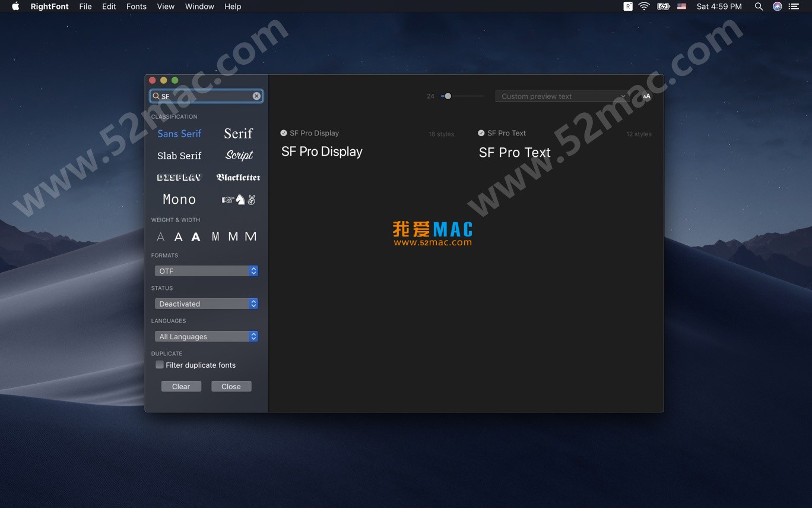The image size is (812, 508).
Task: Toggle the aA preview text case icon
Action: [x=646, y=96]
